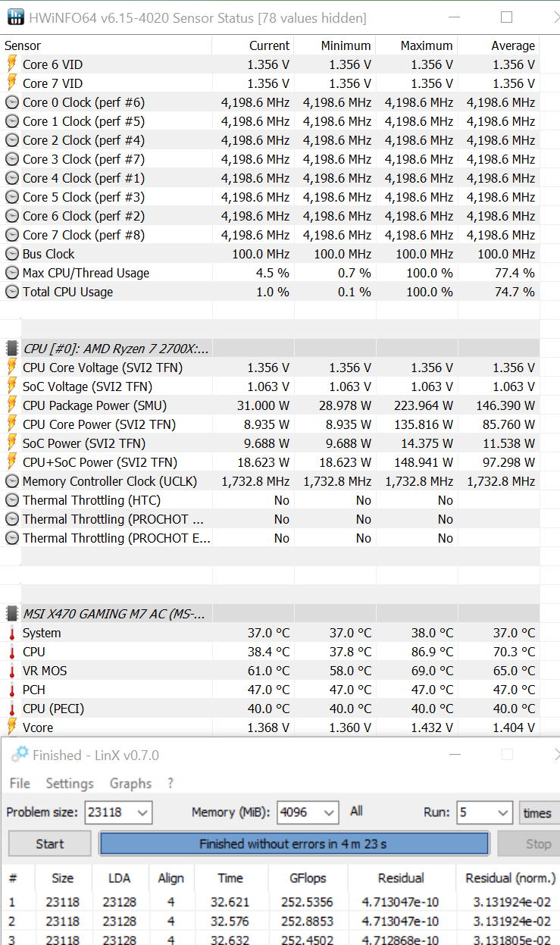Click the HWiNFO64 title bar app icon
This screenshot has height=945, width=560.
[14, 17]
